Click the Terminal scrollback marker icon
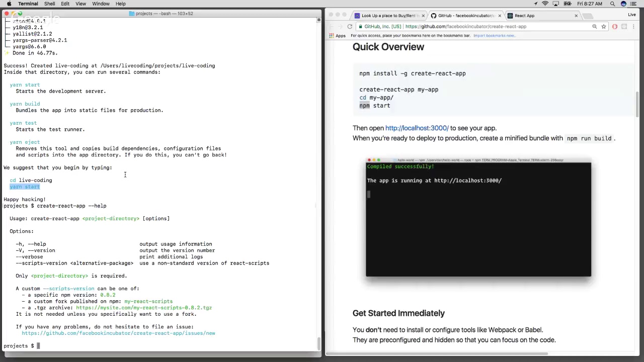This screenshot has width=644, height=362. click(318, 20)
